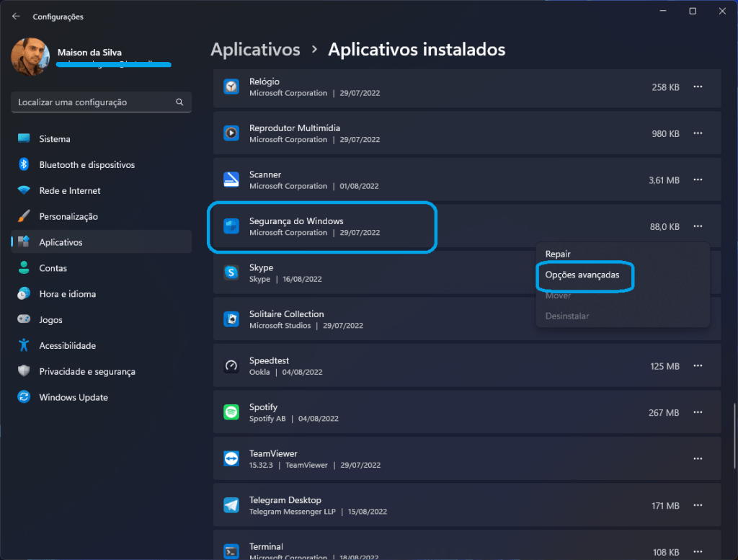Select Aplicativos in the sidebar
Viewport: 738px width, 560px height.
[x=101, y=242]
